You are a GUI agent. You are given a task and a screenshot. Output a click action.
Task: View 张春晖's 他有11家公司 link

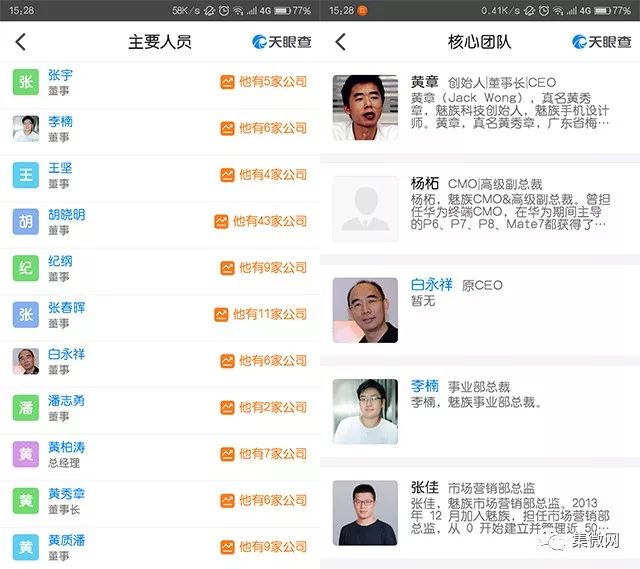click(260, 315)
